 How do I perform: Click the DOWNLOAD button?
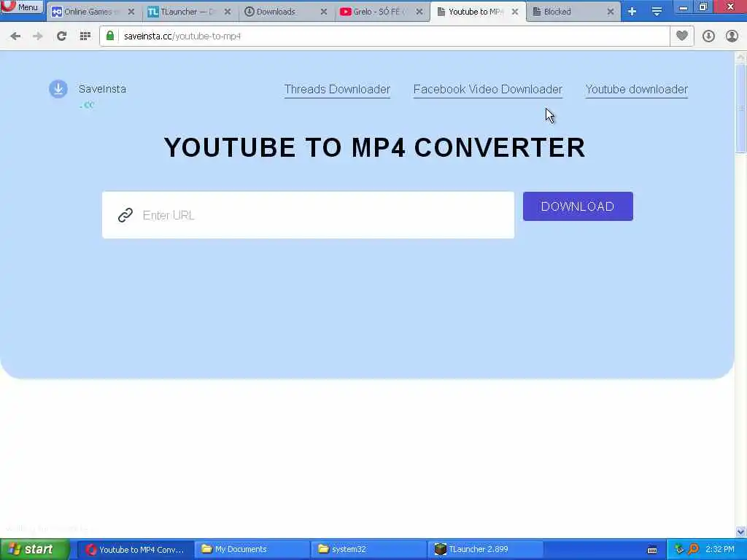click(578, 206)
